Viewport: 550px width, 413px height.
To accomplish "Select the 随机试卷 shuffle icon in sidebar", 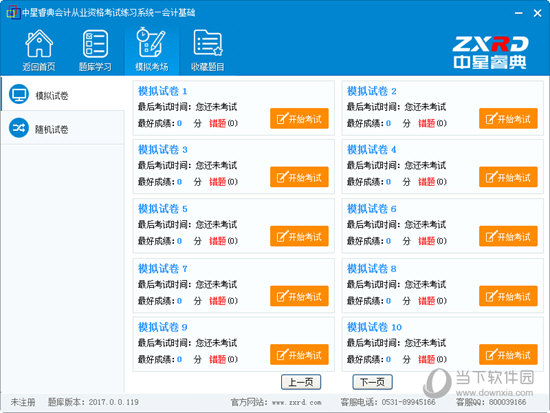I will pyautogui.click(x=19, y=128).
